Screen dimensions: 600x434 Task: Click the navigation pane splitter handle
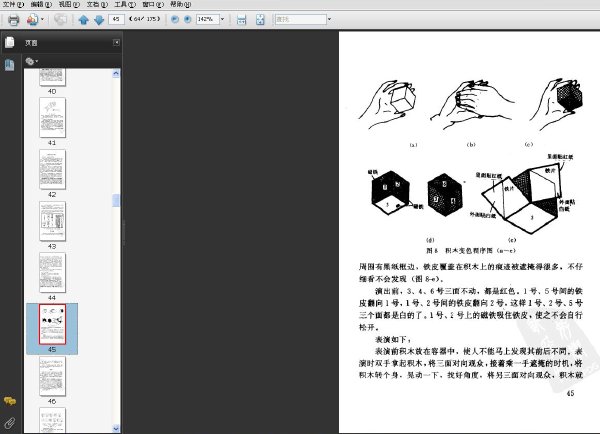[x=123, y=232]
